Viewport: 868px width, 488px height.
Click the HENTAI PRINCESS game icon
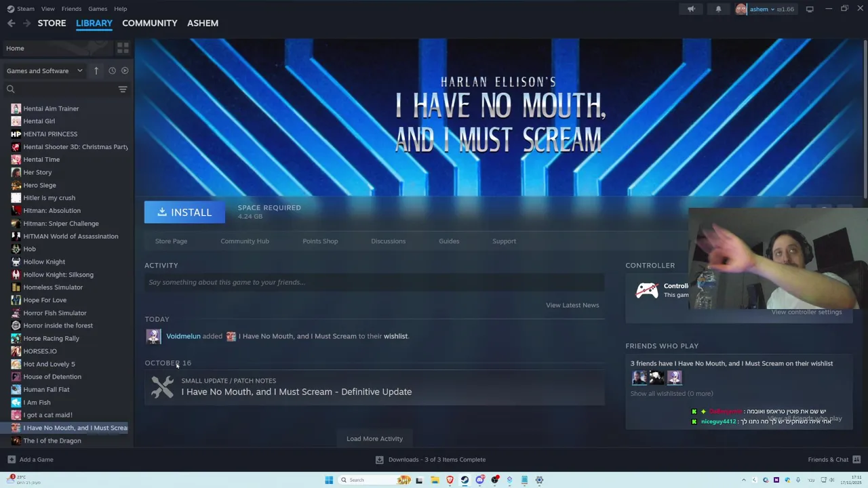pyautogui.click(x=16, y=134)
